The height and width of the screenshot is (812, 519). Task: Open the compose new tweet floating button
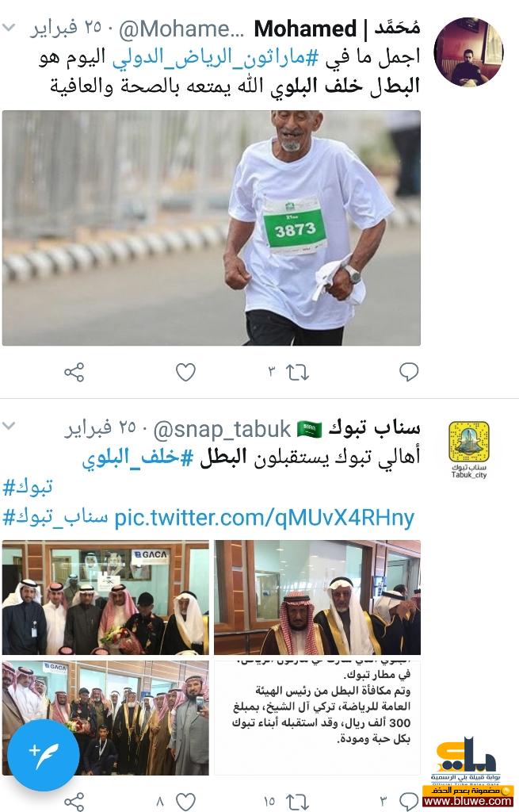[44, 755]
